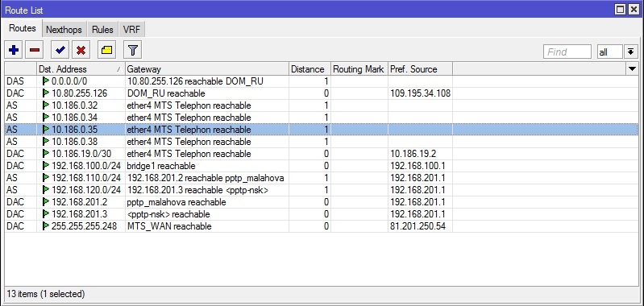This screenshot has width=644, height=306.
Task: Click the flag icon of the 10.186.0.32 route
Action: [x=46, y=105]
